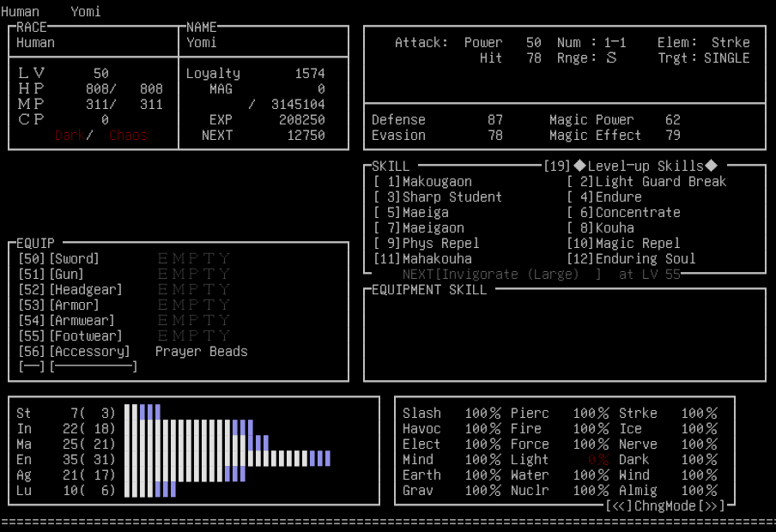Click the LV value 50

click(101, 73)
